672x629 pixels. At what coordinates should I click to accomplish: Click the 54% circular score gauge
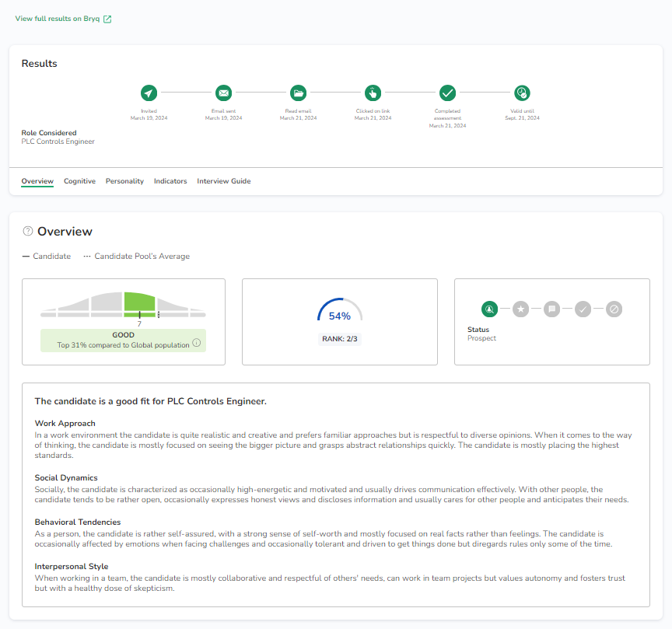[x=340, y=315]
